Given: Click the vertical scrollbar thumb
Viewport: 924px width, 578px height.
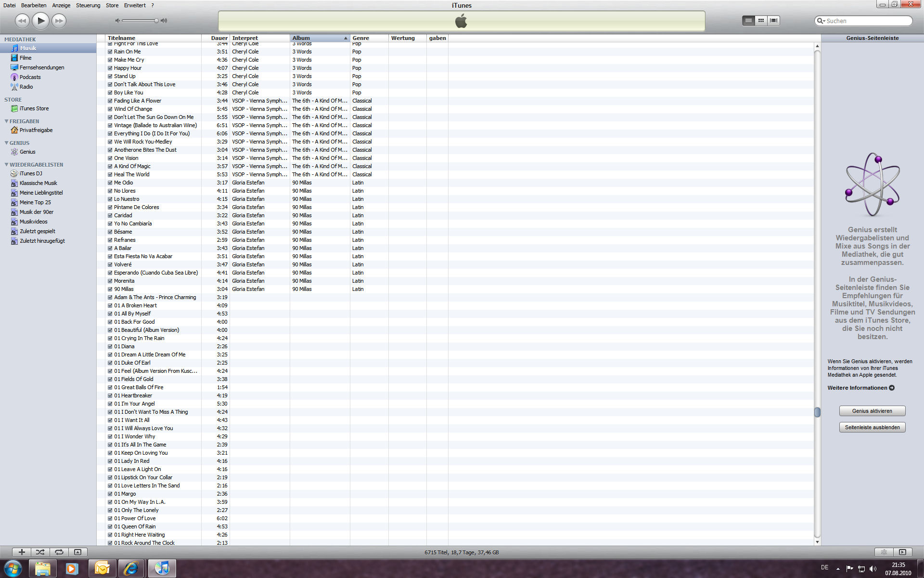Looking at the screenshot, I should point(817,412).
